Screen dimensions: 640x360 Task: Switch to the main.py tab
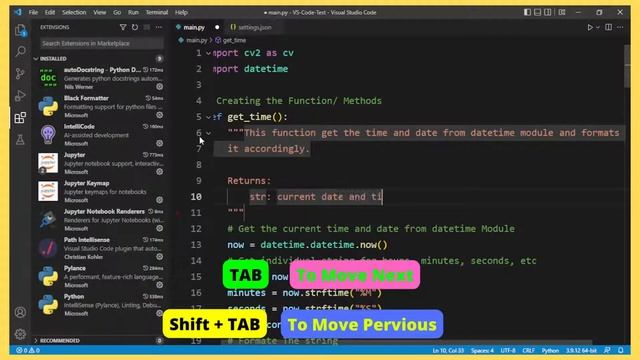click(x=198, y=27)
